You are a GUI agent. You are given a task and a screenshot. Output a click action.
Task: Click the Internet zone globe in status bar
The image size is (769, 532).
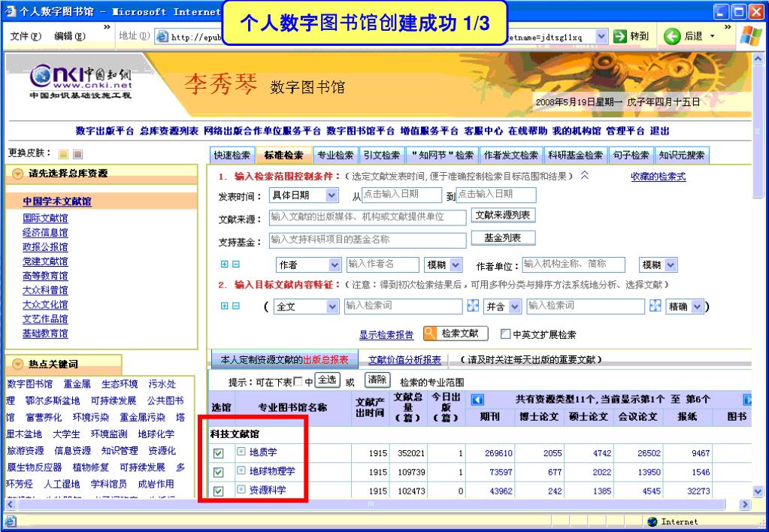click(x=652, y=521)
